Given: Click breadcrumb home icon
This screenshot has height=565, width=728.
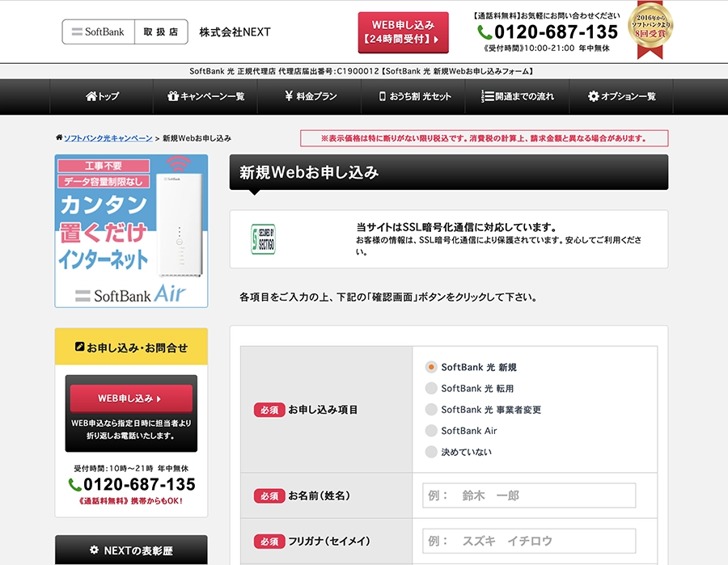Looking at the screenshot, I should (x=59, y=137).
